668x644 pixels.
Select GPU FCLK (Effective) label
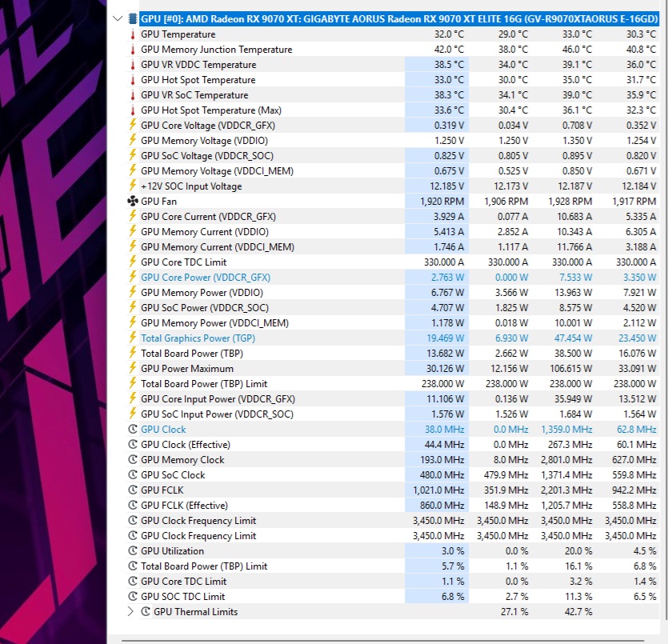point(185,506)
